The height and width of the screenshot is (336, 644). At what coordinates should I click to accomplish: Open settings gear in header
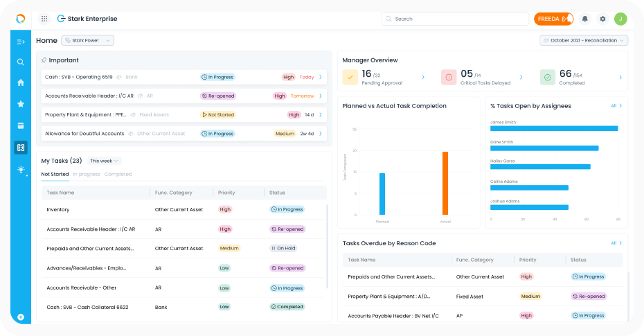(x=602, y=19)
